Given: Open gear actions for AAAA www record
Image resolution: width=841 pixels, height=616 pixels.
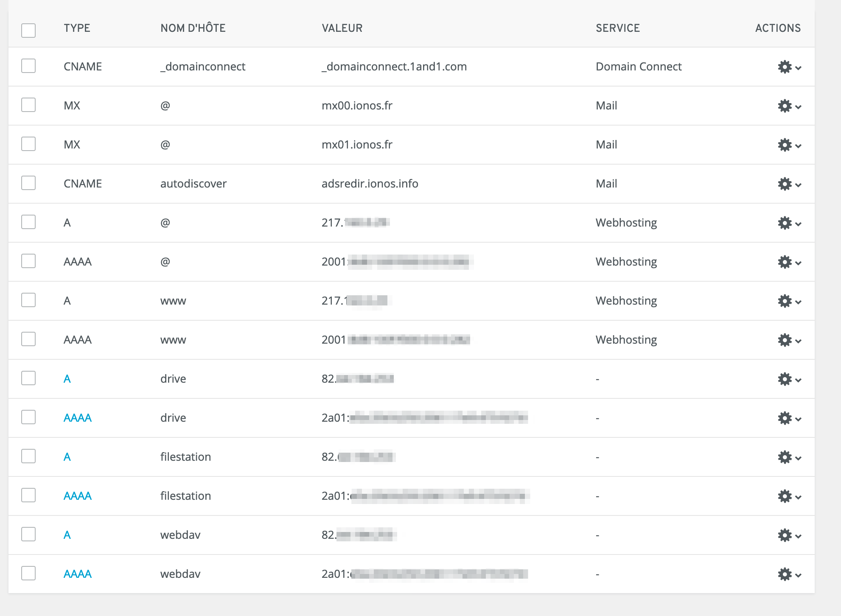Looking at the screenshot, I should point(785,340).
